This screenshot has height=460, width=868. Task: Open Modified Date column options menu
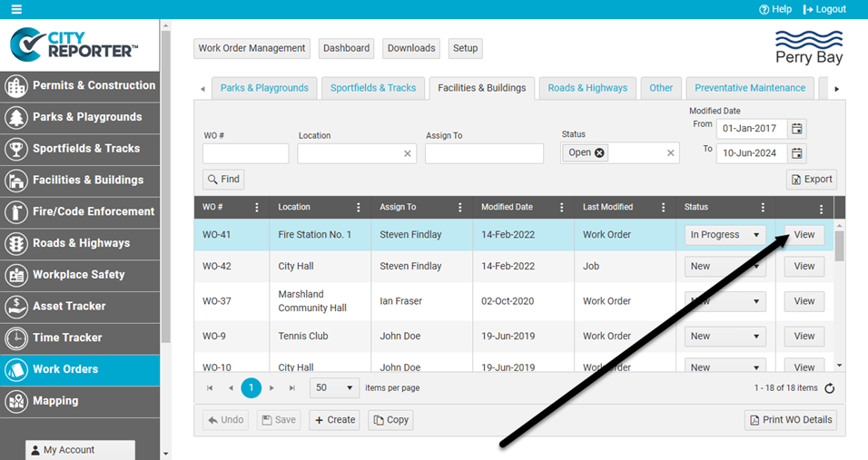tap(562, 208)
